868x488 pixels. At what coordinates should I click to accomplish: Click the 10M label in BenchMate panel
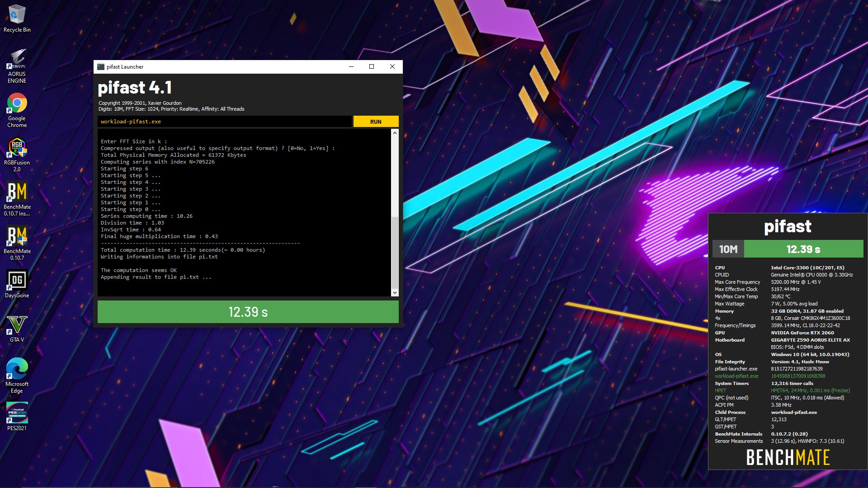(x=728, y=249)
